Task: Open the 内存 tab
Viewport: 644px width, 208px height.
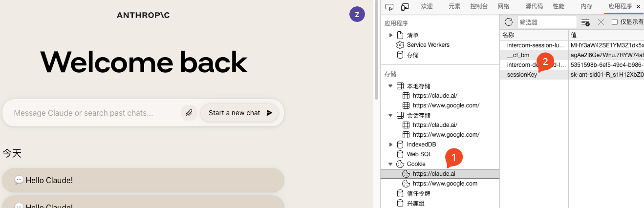Action: click(586, 6)
